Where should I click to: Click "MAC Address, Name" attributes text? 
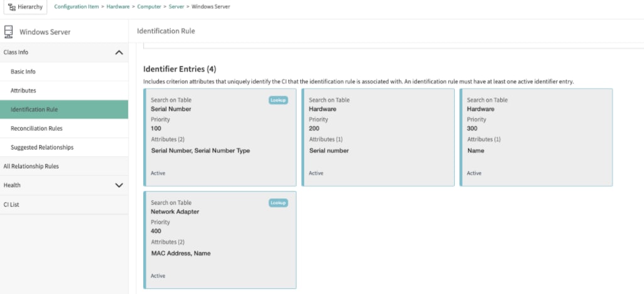coord(181,253)
